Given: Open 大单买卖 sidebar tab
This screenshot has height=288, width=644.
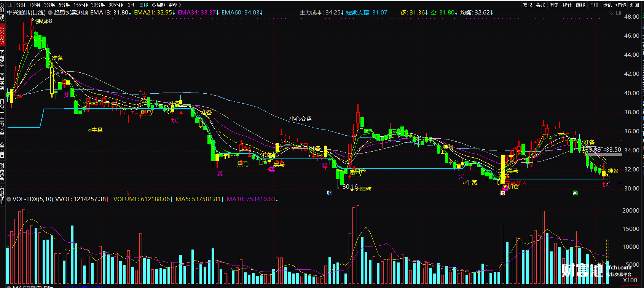Looking at the screenshot, I should (2, 81).
